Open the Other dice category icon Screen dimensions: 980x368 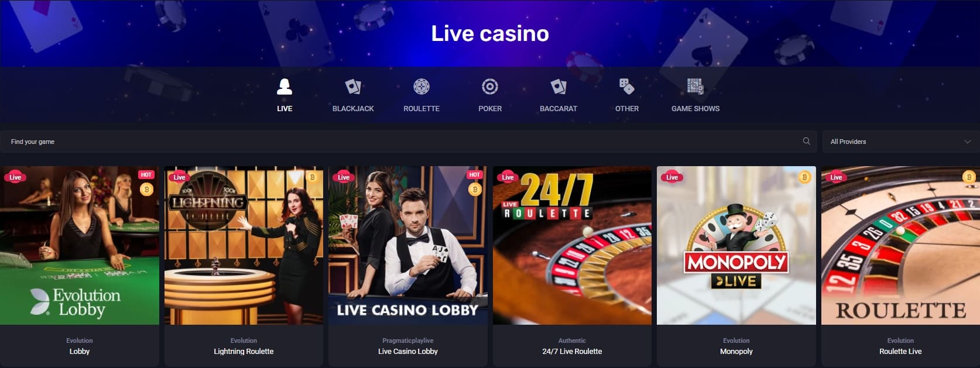click(627, 87)
